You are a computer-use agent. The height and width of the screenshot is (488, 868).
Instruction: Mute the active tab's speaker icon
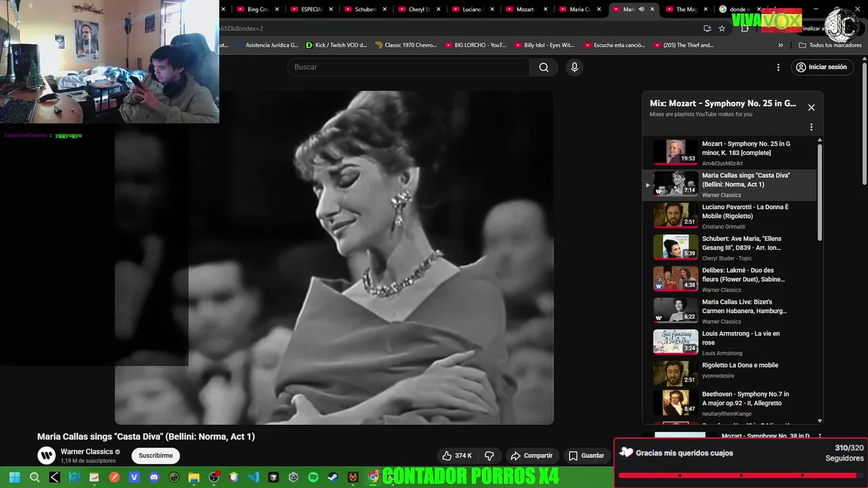click(x=642, y=9)
